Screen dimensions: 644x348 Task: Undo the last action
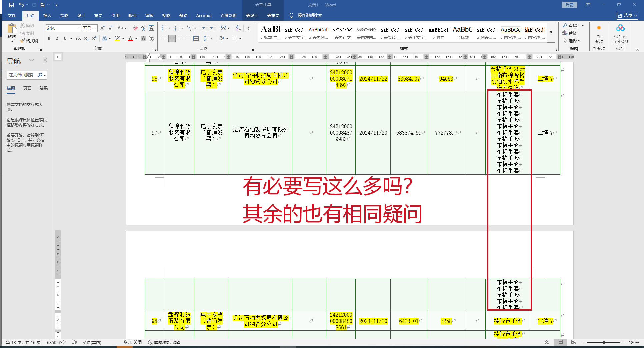[x=21, y=5]
